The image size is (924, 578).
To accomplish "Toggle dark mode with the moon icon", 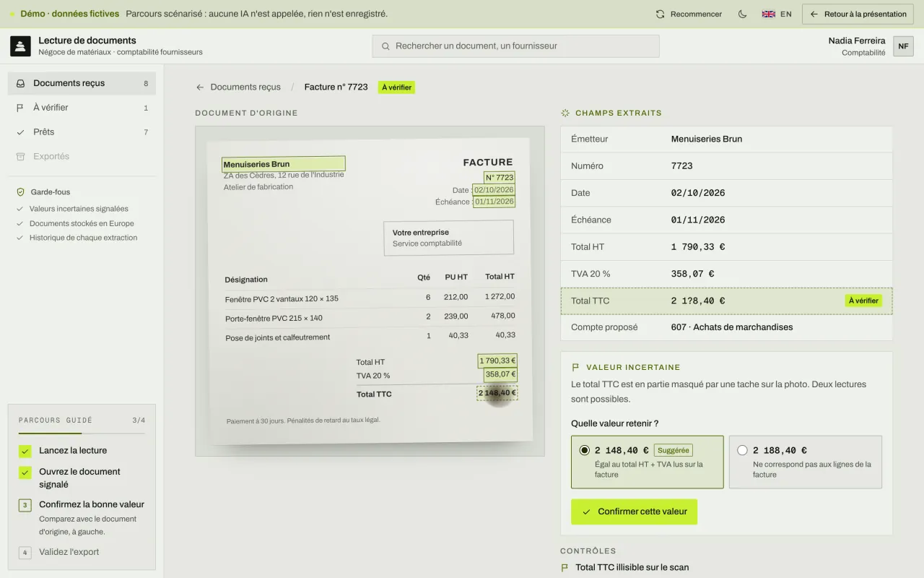I will (742, 14).
